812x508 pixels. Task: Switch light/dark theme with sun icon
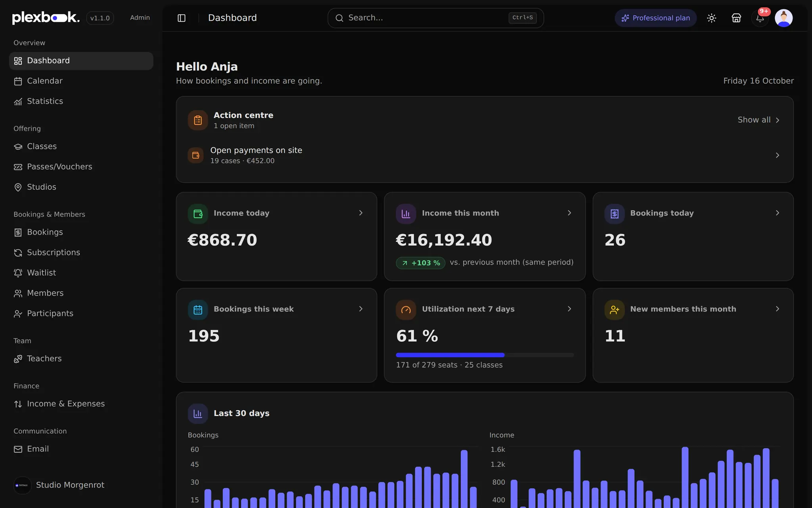click(712, 18)
